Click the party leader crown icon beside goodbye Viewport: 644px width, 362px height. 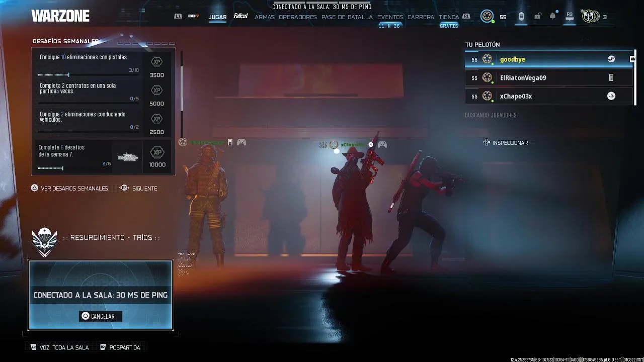[x=633, y=59]
